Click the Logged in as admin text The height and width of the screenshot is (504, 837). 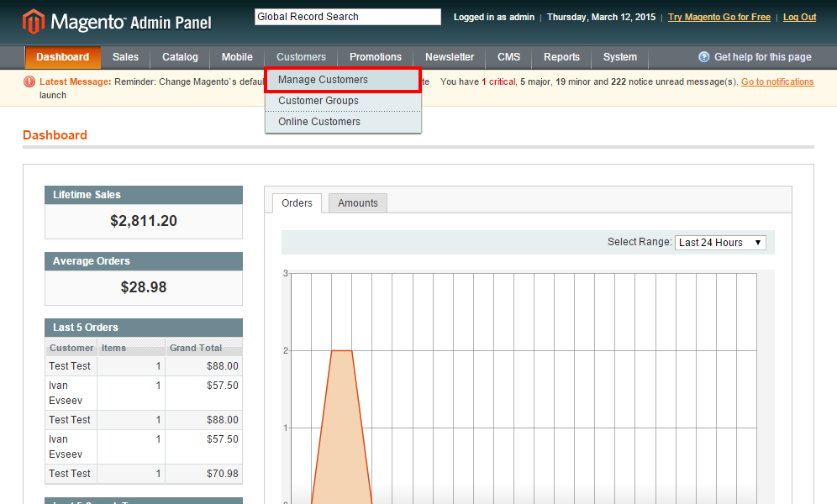click(x=494, y=17)
